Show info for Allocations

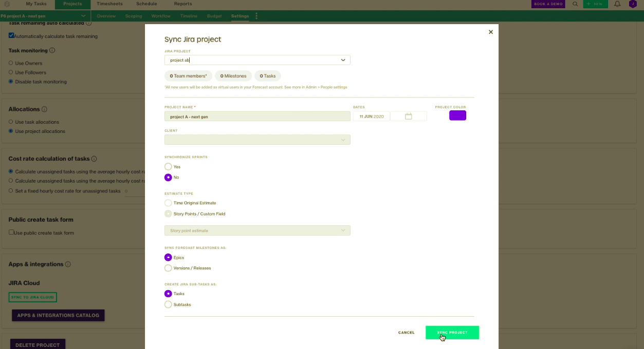point(44,109)
